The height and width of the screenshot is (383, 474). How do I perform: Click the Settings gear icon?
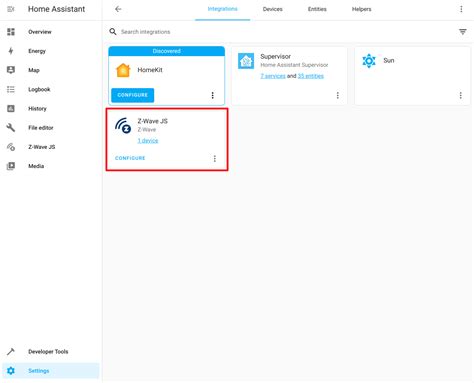[11, 371]
